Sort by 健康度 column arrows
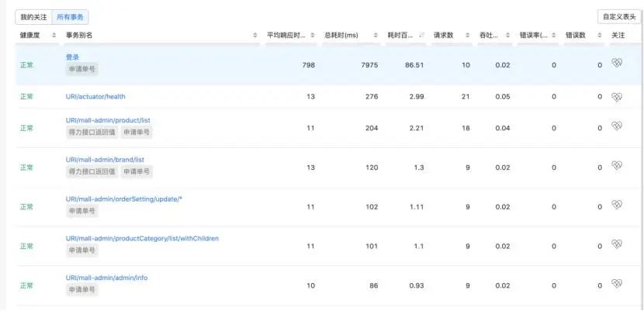 point(54,36)
